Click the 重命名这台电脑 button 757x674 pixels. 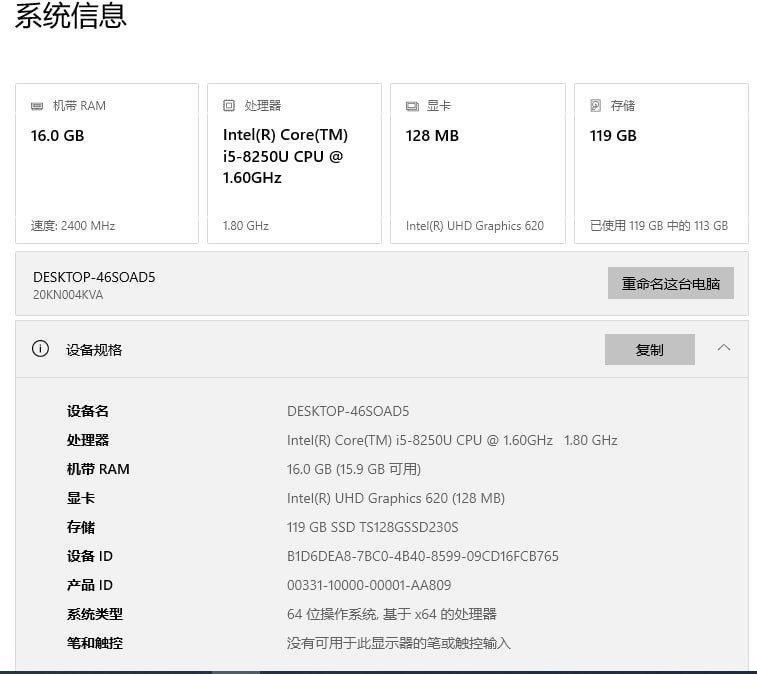[671, 283]
